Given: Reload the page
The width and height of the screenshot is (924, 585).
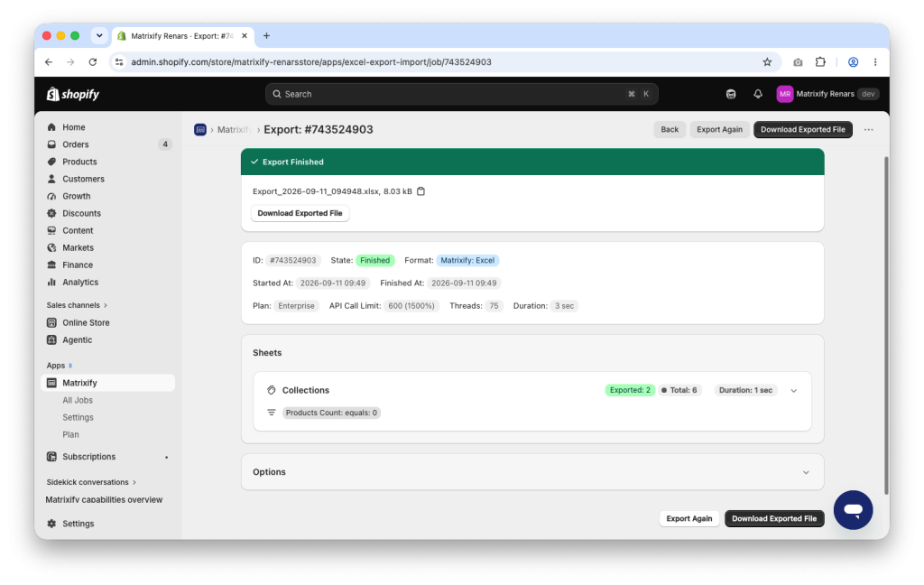Looking at the screenshot, I should tap(93, 62).
